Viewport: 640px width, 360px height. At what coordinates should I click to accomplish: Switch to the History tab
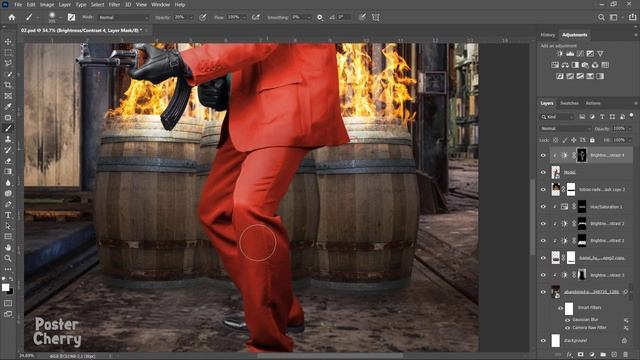(x=548, y=35)
